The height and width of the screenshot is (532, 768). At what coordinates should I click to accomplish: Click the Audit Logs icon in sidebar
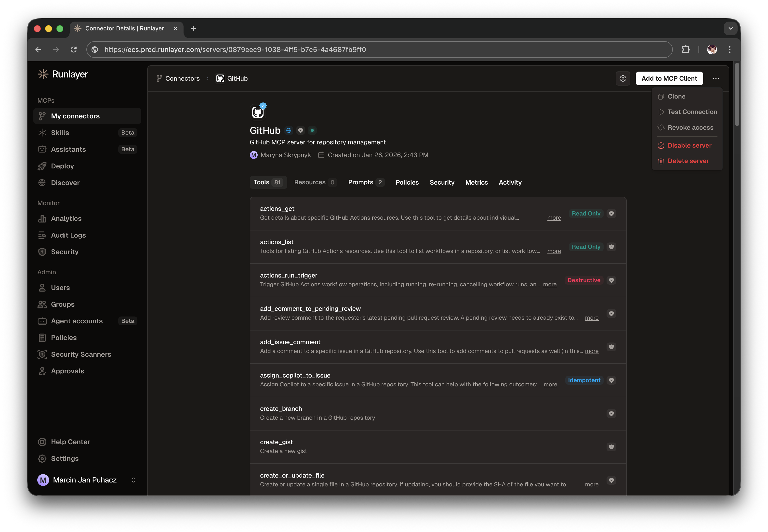(42, 235)
